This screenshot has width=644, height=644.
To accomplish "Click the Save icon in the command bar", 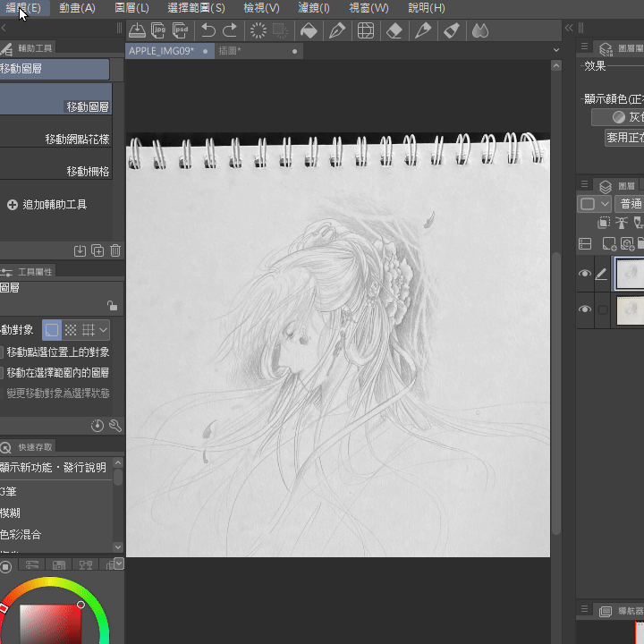I will pos(137,30).
